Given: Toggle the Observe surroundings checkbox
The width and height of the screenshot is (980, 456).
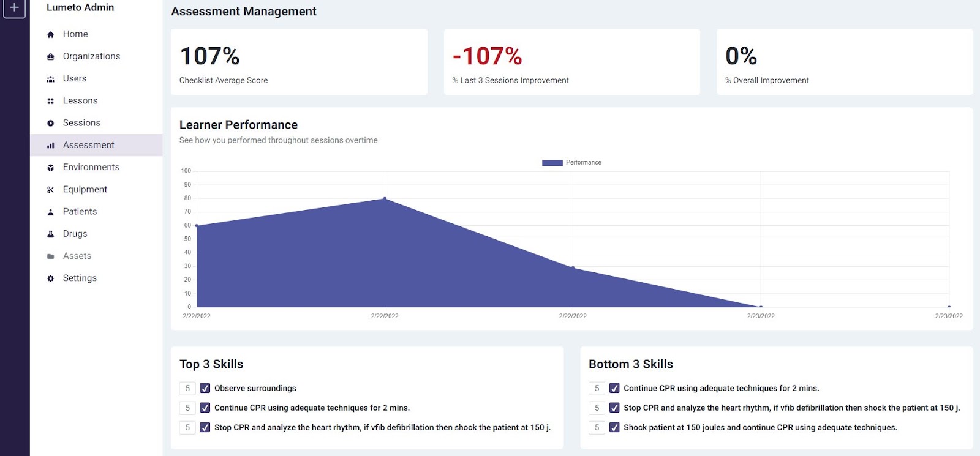Looking at the screenshot, I should [205, 388].
